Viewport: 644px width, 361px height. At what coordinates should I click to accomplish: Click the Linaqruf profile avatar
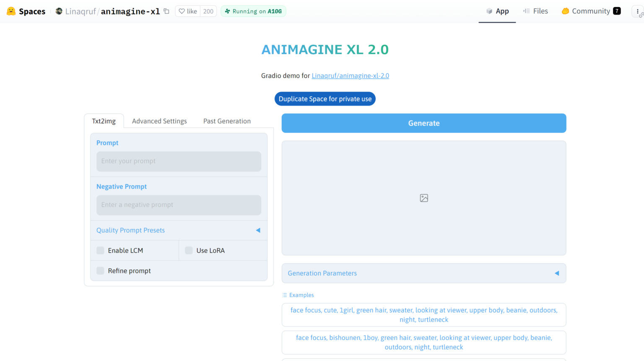tap(59, 11)
